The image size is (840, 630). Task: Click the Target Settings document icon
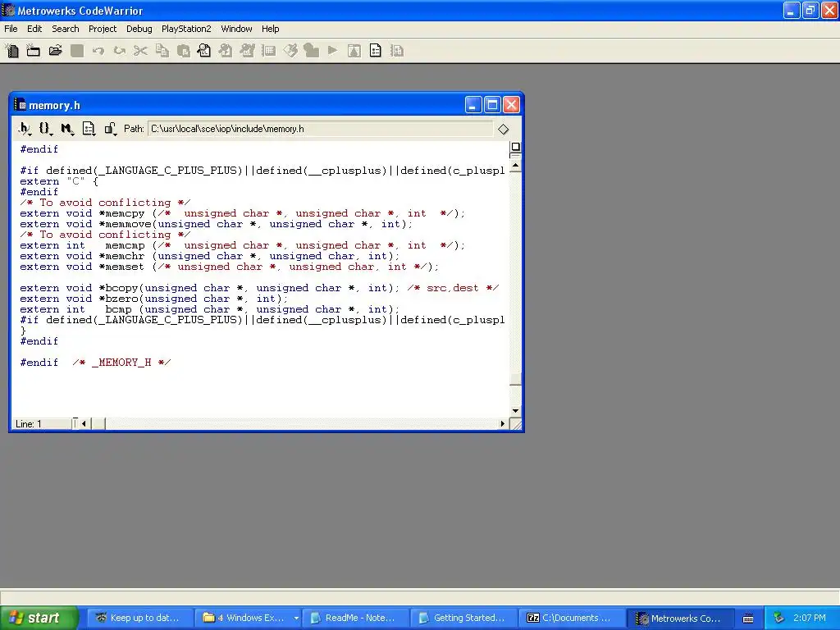pos(376,51)
